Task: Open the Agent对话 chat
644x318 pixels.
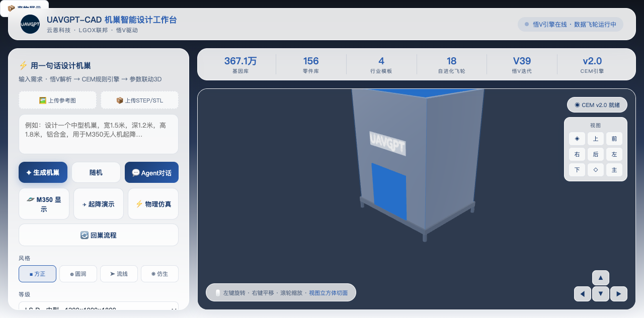Action: coord(151,172)
